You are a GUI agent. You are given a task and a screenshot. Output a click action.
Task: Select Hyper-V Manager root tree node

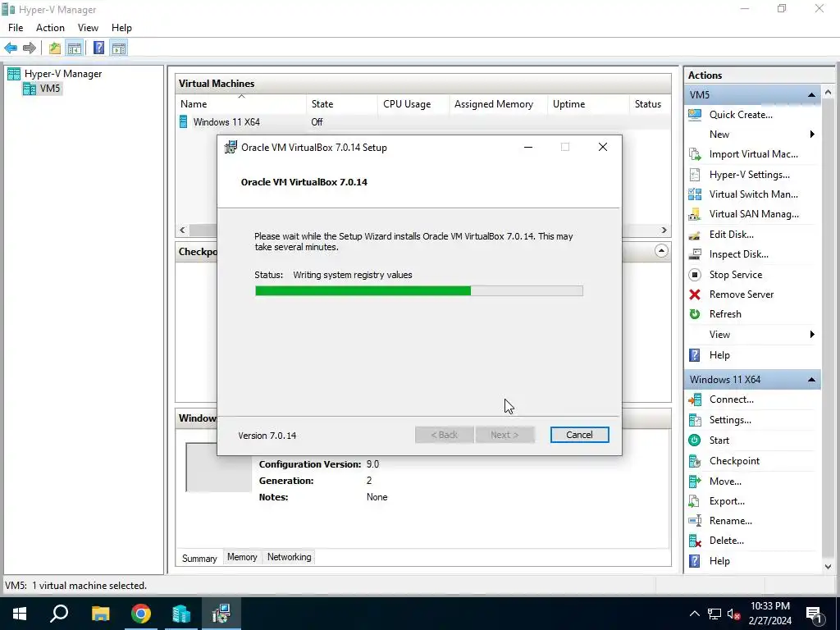[x=62, y=74]
